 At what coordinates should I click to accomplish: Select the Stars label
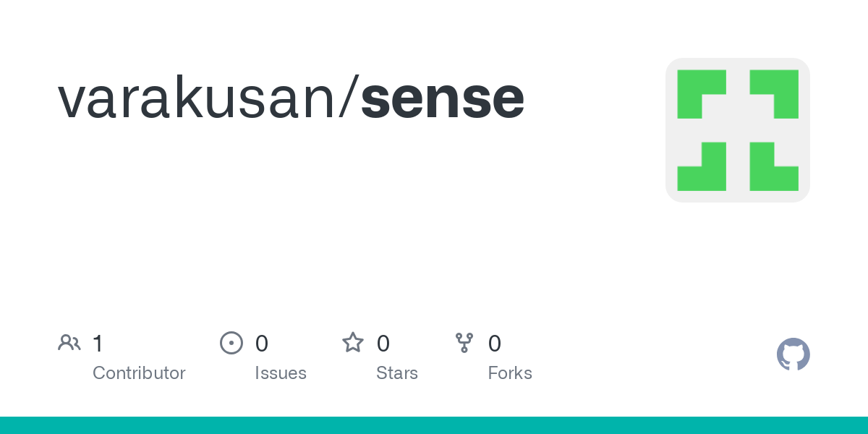(397, 373)
